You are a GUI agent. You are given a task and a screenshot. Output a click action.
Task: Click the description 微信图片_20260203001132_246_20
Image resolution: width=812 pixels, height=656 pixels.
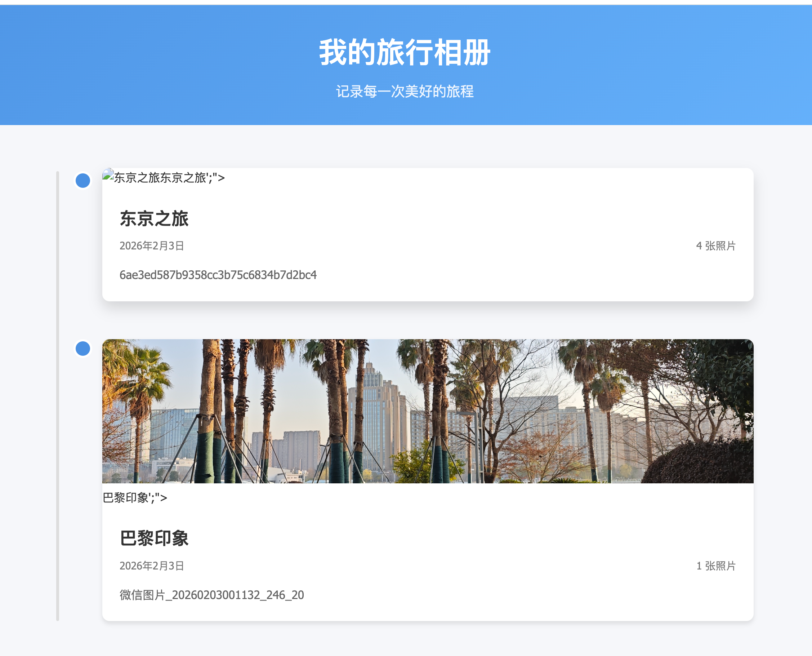(211, 595)
